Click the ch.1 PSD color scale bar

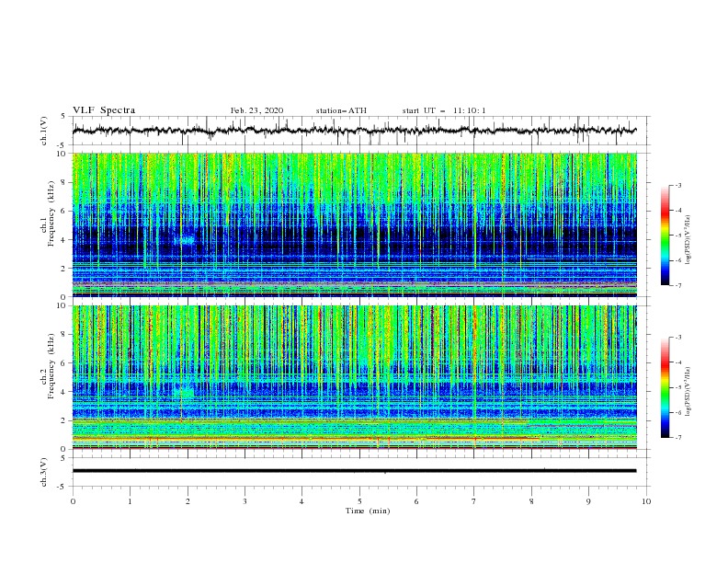point(665,236)
